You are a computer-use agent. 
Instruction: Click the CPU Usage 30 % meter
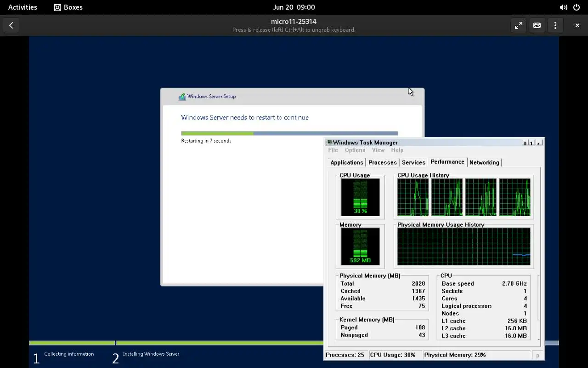360,197
